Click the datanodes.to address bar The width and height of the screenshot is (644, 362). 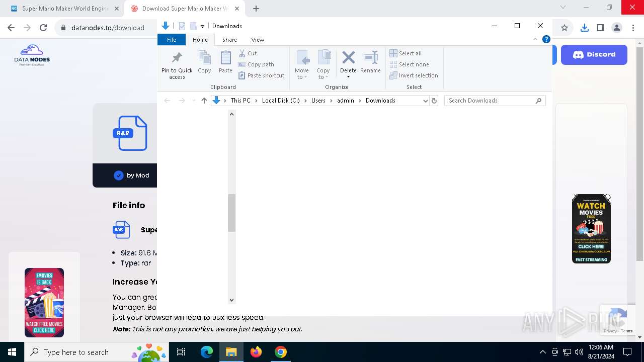[108, 28]
